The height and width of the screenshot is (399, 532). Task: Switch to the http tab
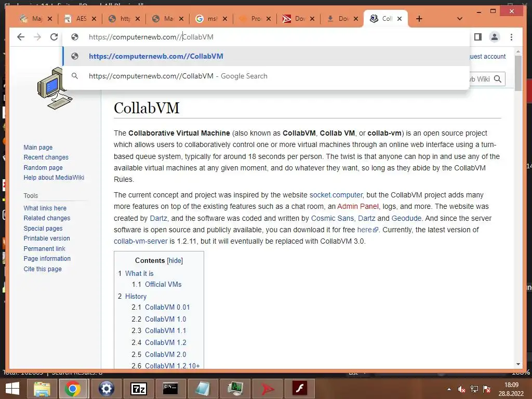[x=121, y=19]
